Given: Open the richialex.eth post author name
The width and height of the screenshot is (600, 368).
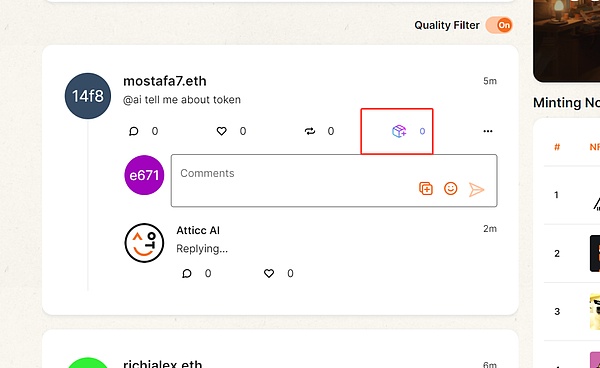Looking at the screenshot, I should (162, 364).
